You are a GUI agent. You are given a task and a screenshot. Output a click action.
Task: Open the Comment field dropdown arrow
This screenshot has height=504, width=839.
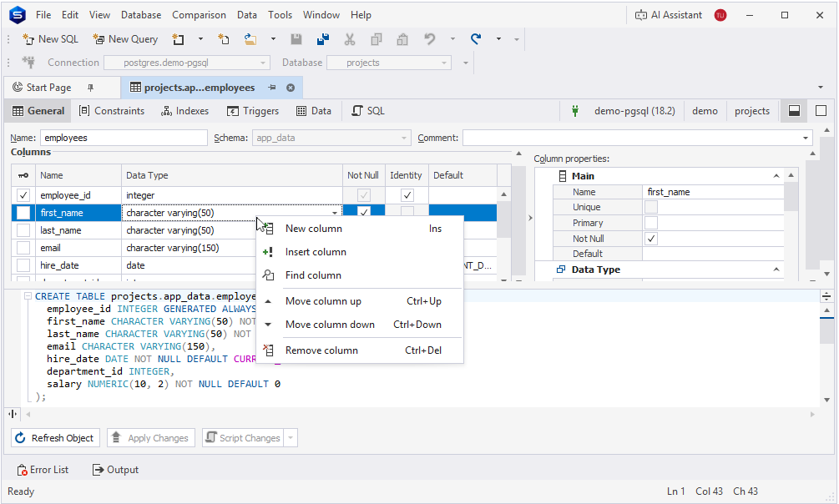coord(806,138)
